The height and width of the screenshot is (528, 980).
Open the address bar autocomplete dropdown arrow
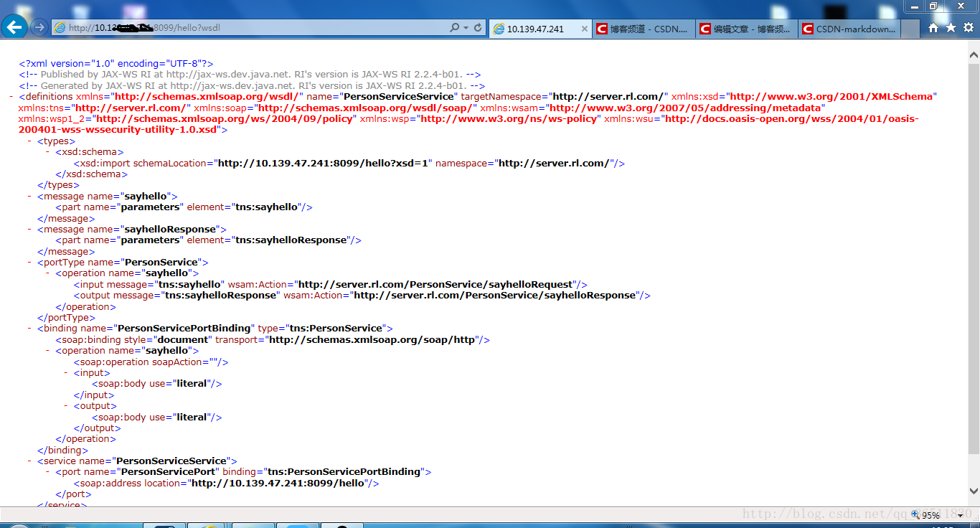466,28
